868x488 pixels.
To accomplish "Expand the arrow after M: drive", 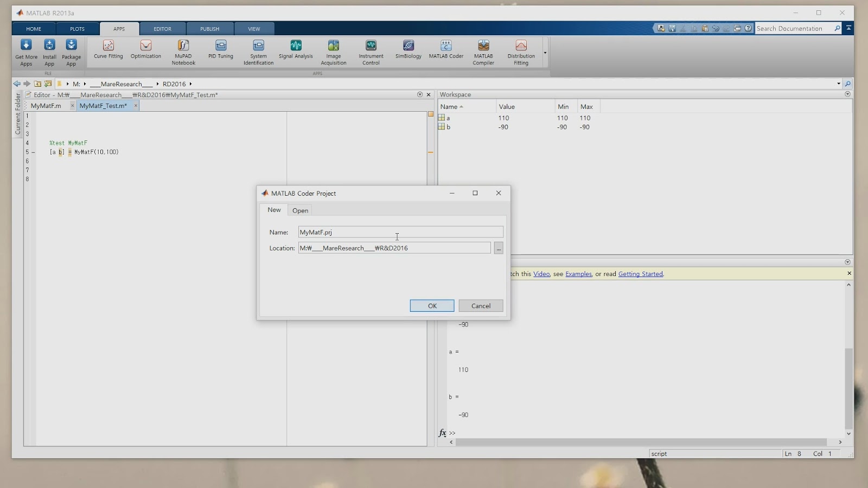I will tap(85, 84).
